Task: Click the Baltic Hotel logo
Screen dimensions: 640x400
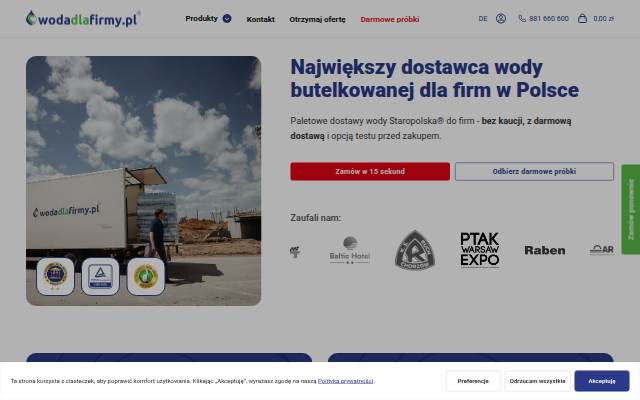Action: 350,250
